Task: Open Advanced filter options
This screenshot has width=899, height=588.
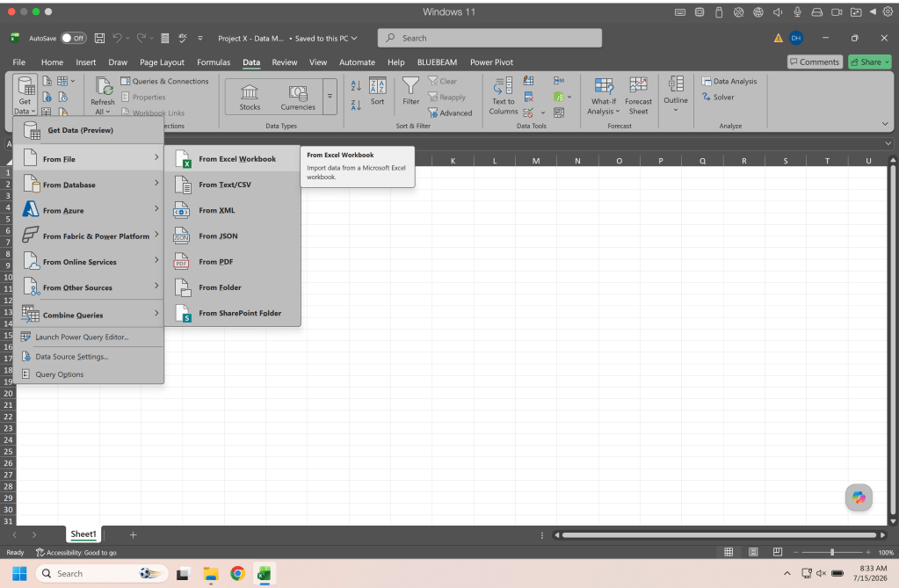Action: (450, 113)
